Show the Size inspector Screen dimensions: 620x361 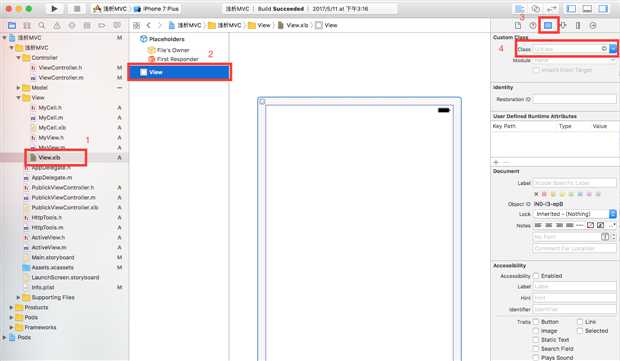pos(578,25)
